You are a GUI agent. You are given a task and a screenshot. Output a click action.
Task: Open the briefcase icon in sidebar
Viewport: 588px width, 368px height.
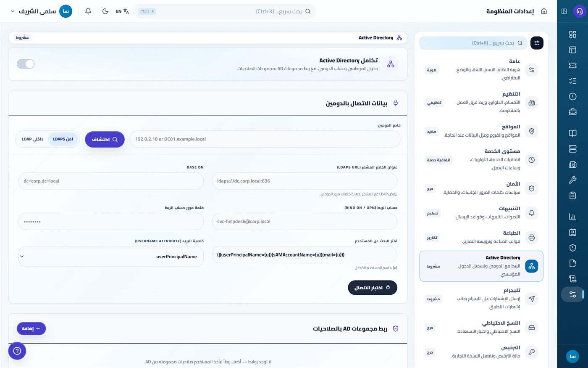point(572,112)
